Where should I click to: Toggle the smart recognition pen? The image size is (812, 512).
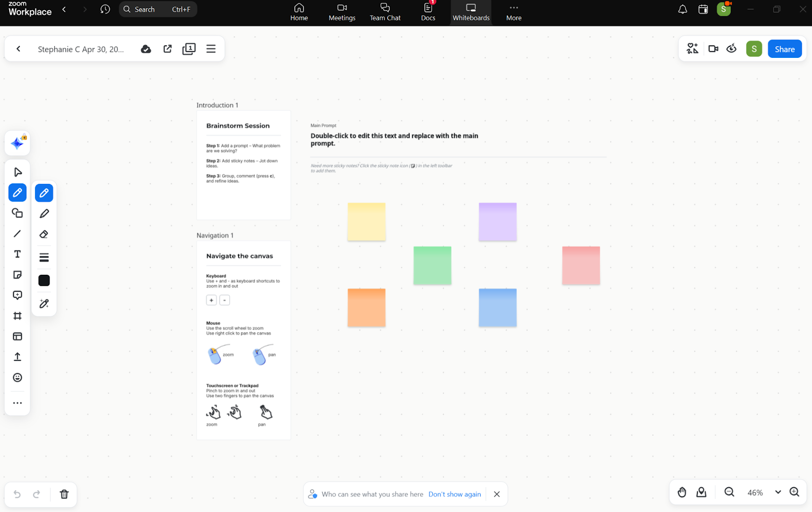pyautogui.click(x=44, y=304)
